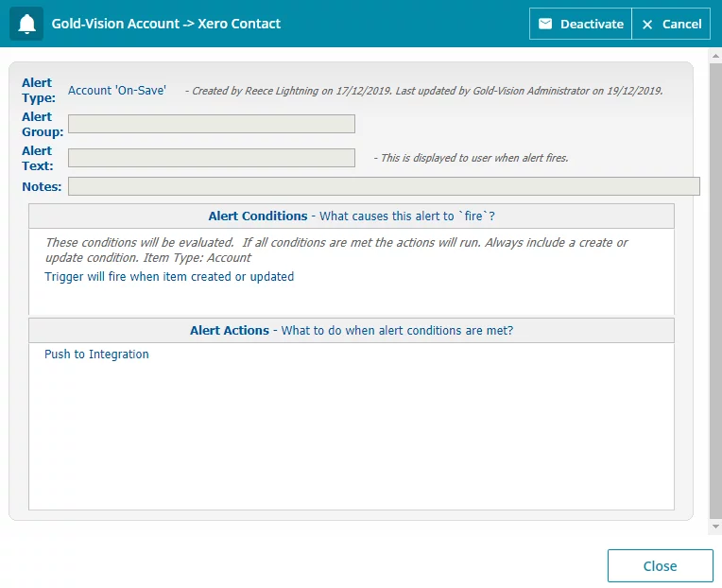Click the scrollbar up arrow
Screen dimensions: 722x588
tap(715, 56)
